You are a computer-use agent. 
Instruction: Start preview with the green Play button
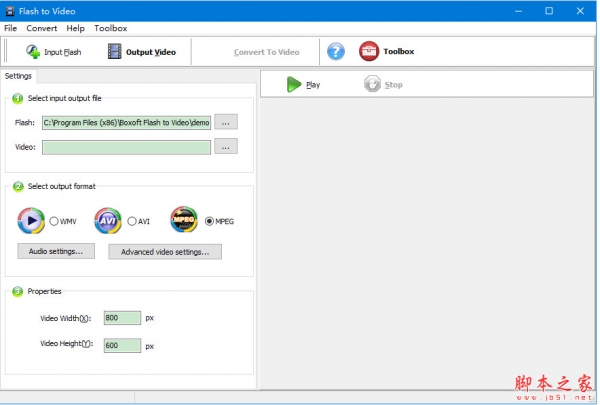pyautogui.click(x=303, y=84)
